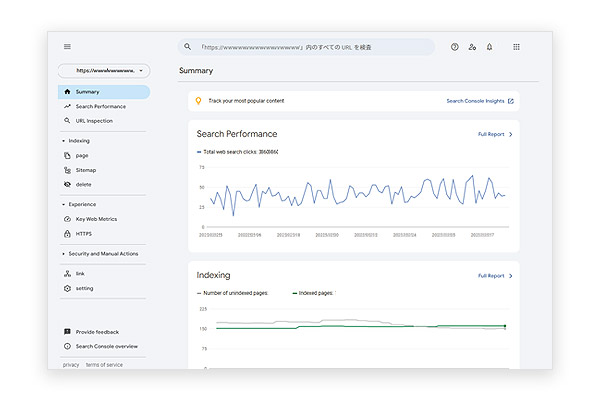
Task: Open the notifications bell
Action: tap(489, 47)
